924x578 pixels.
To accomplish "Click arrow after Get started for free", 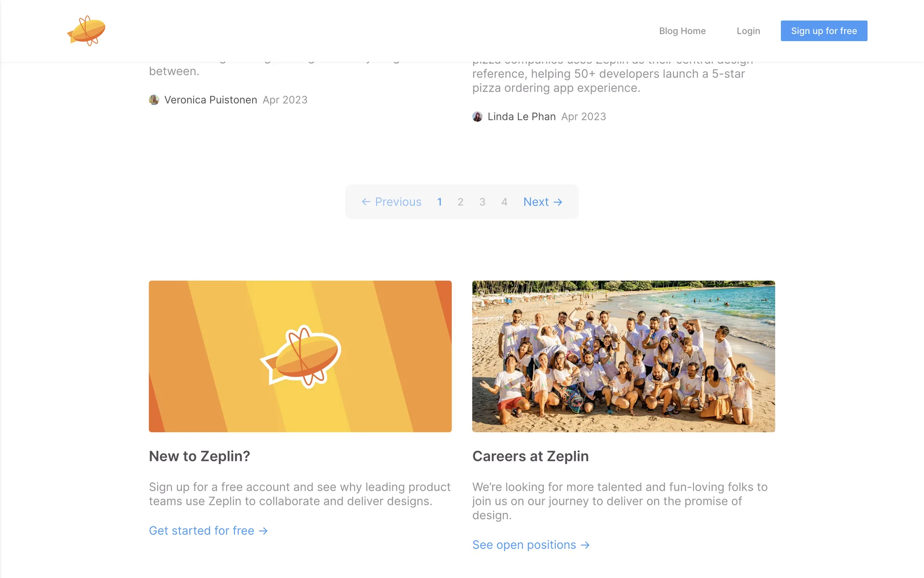I will click(263, 531).
